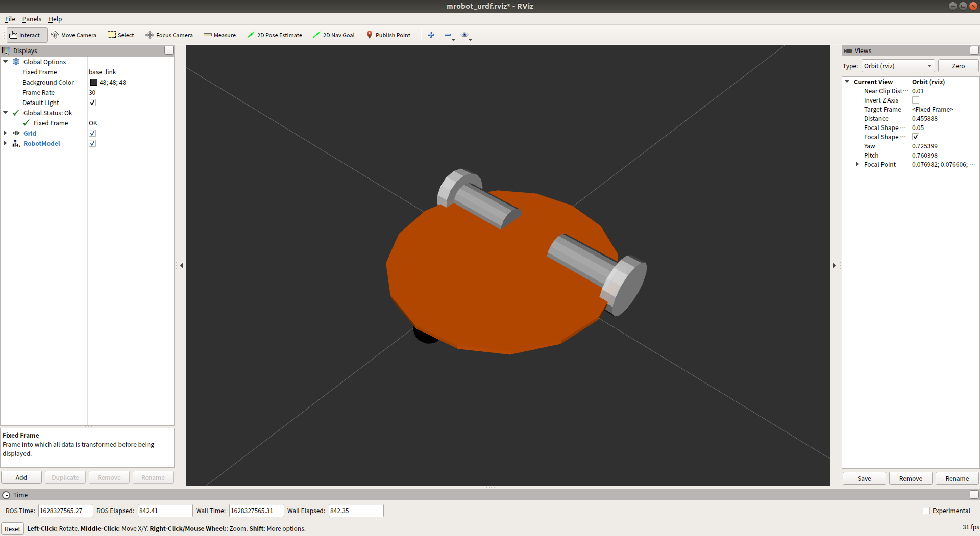The width and height of the screenshot is (980, 536).
Task: Collapse the Global Options tree node
Action: pos(6,62)
